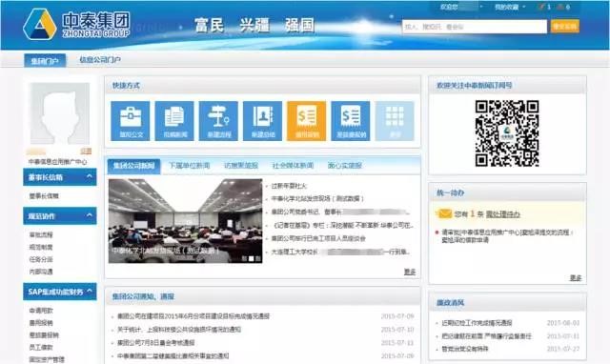
Task: Open the briefcase shortcut tile
Action: [130, 121]
